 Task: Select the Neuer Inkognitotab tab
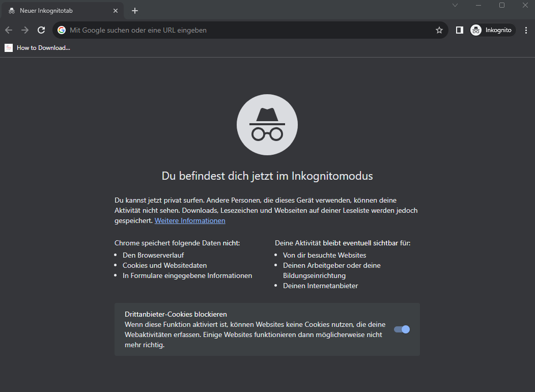(63, 11)
